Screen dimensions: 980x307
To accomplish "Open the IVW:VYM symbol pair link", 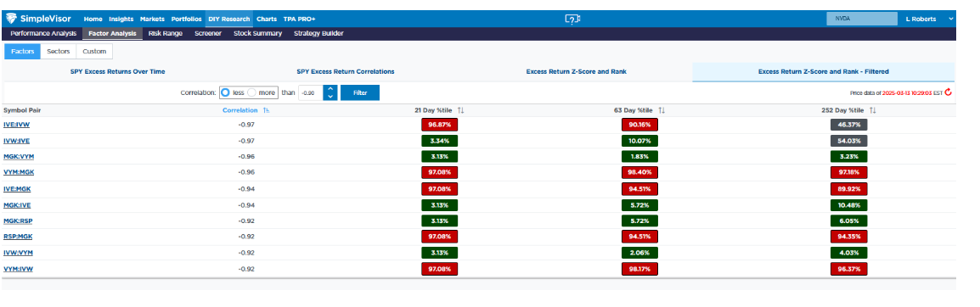I will coord(18,253).
